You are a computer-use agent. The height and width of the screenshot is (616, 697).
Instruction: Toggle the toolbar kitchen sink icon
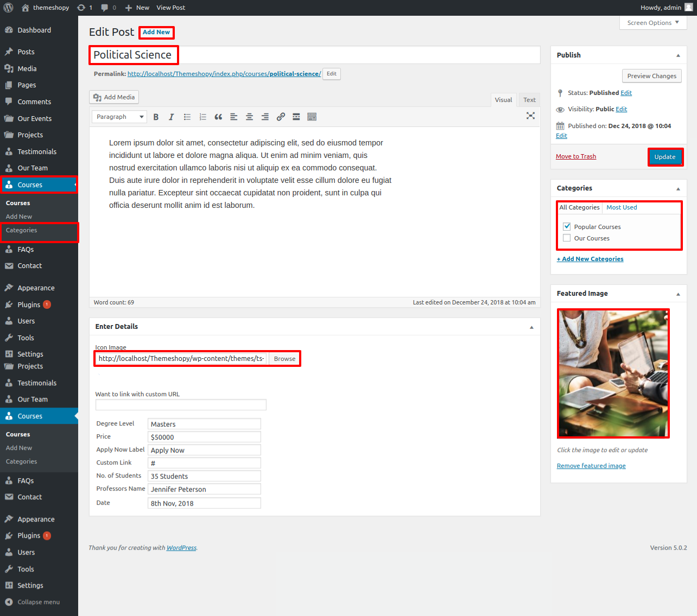click(x=312, y=117)
